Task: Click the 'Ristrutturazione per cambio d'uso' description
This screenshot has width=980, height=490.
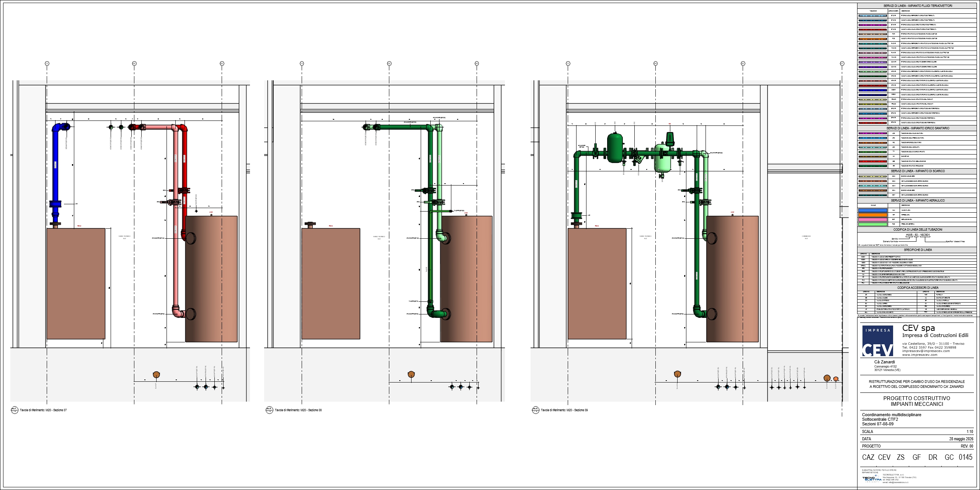Action: point(916,384)
